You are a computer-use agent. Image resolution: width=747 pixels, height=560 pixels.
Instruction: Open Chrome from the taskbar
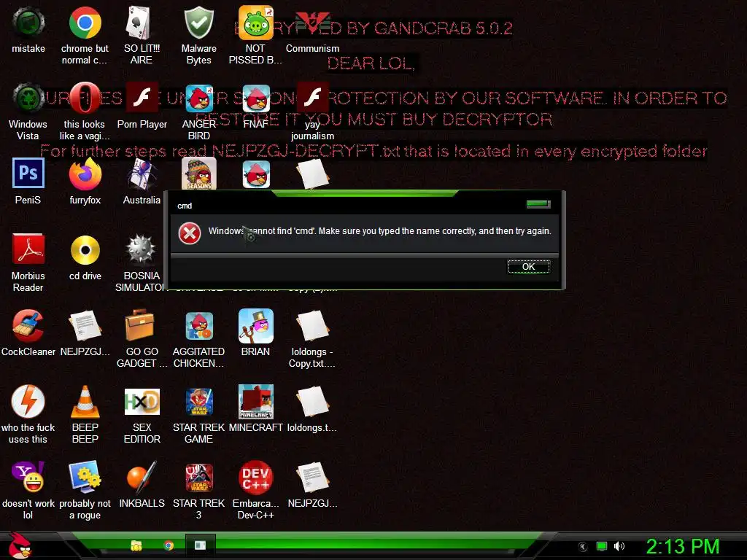169,545
